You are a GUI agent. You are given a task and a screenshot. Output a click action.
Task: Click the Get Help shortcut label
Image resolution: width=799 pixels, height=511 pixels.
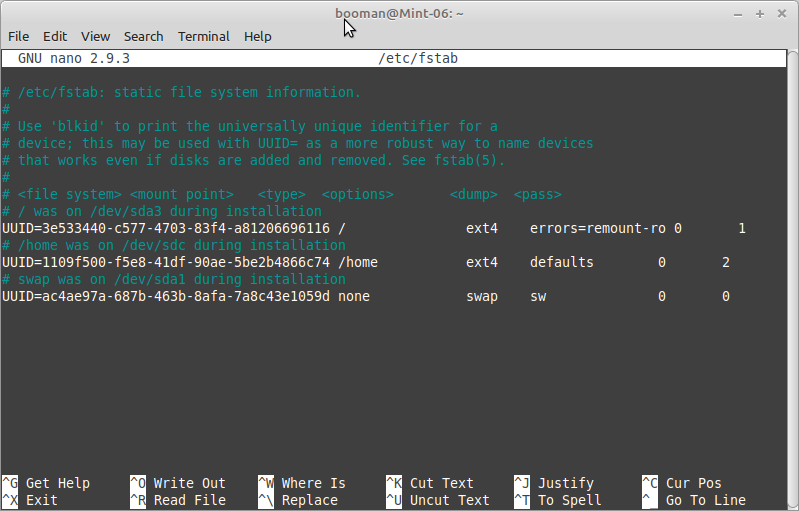coord(57,483)
